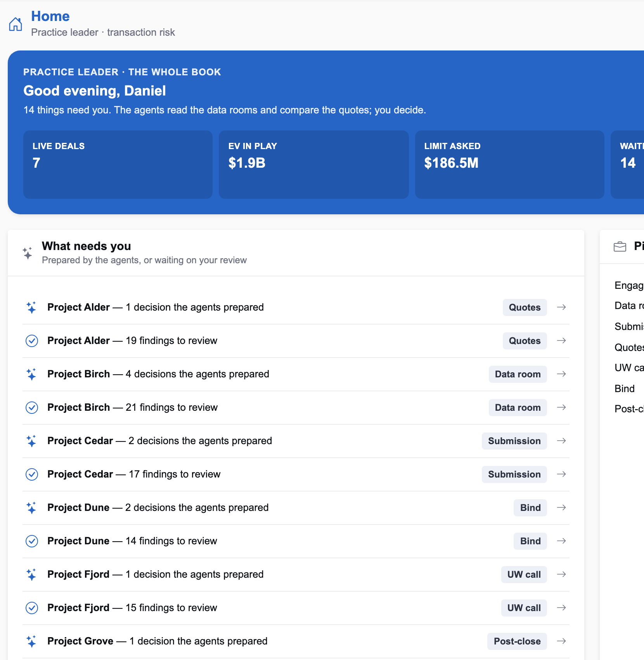Open arrow for Project Birch 4 decisions row
644x660 pixels.
pos(561,374)
